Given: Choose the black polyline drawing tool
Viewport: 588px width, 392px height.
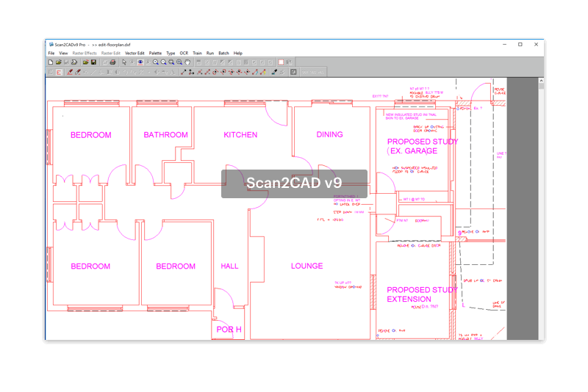Looking at the screenshot, I should pos(191,72).
